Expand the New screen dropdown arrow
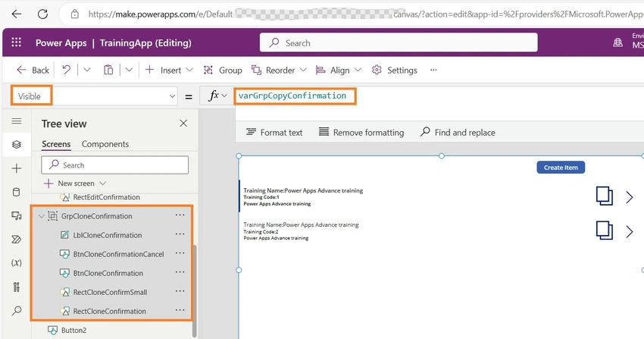Viewport: 644px width, 339px height. coord(103,184)
